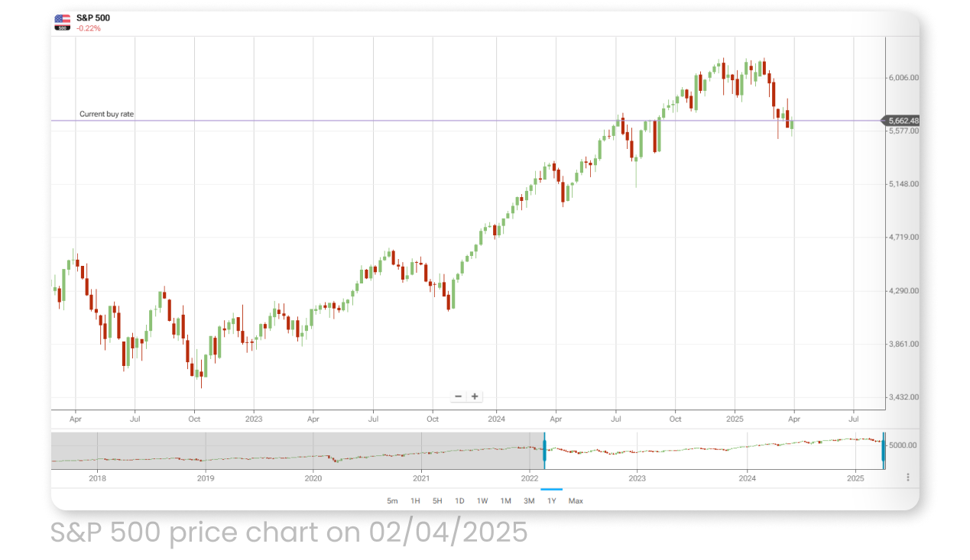This screenshot has width=970, height=560.
Task: Switch to the 1H tab
Action: tap(415, 500)
